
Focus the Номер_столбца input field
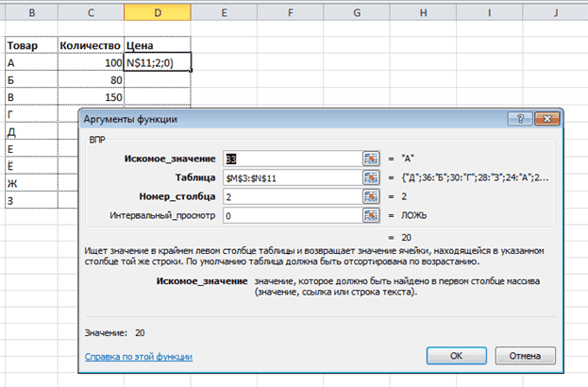pyautogui.click(x=291, y=196)
